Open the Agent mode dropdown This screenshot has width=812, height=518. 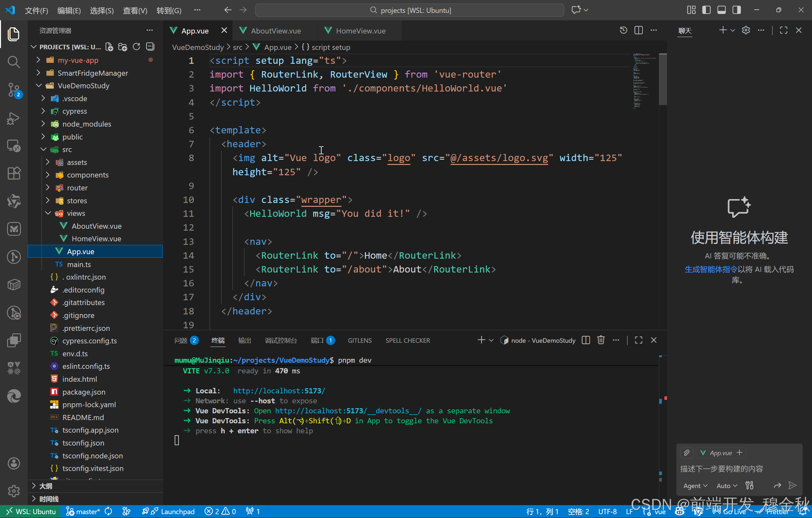695,485
